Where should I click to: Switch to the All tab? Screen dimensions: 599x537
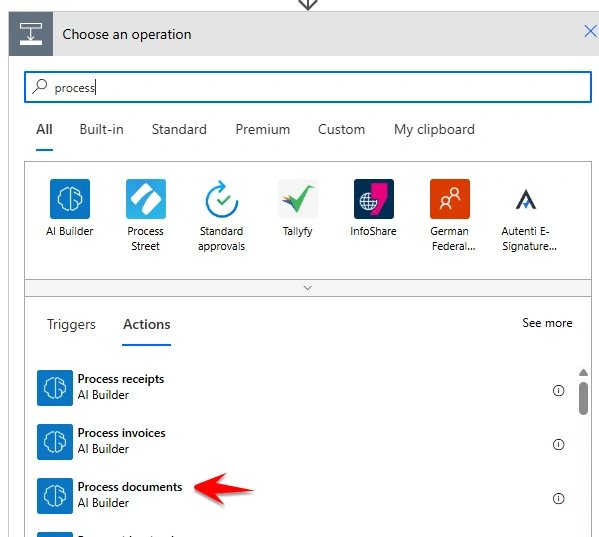coord(44,129)
